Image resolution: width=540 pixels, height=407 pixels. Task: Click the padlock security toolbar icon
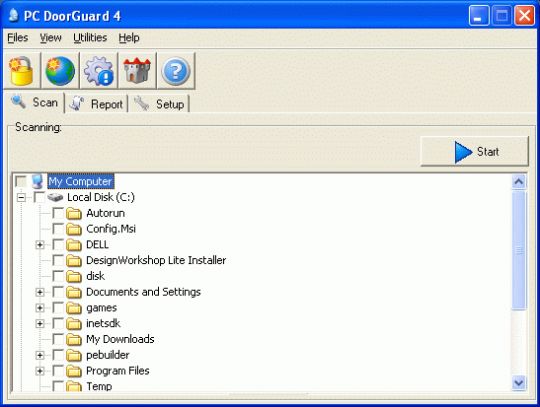point(21,71)
